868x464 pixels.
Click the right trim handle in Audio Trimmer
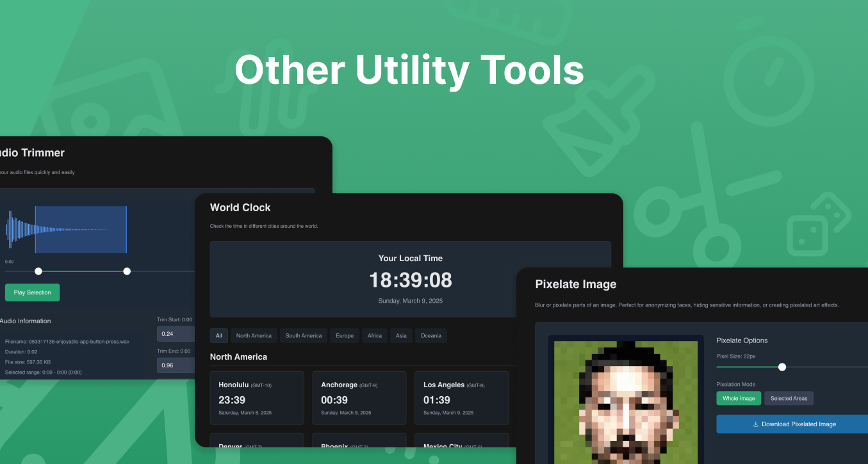click(x=127, y=271)
